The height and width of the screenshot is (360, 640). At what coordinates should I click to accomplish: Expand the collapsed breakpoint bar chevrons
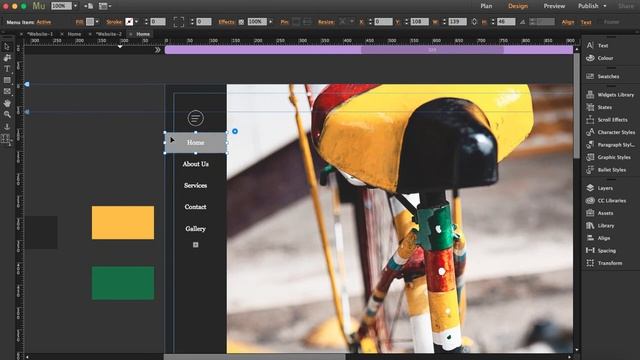158,50
